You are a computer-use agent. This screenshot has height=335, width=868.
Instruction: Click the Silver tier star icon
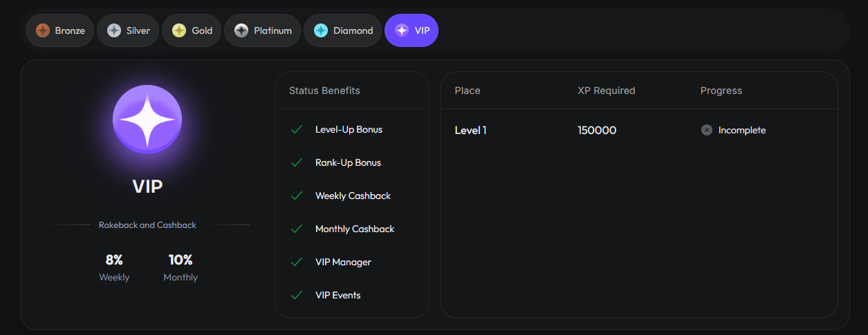(x=114, y=30)
